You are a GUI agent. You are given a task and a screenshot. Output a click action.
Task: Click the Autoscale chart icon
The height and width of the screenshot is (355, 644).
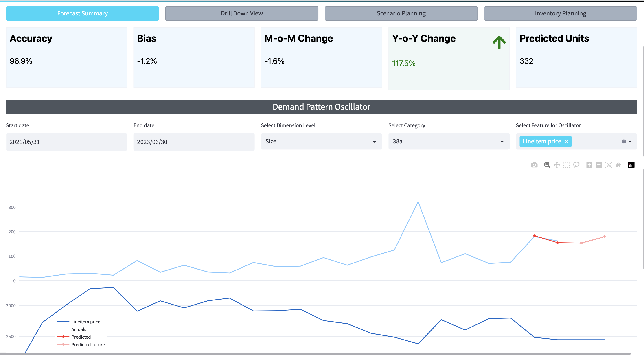(609, 165)
